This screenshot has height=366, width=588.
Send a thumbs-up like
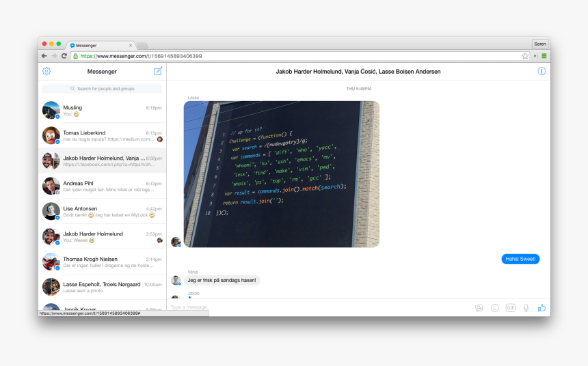pyautogui.click(x=542, y=308)
